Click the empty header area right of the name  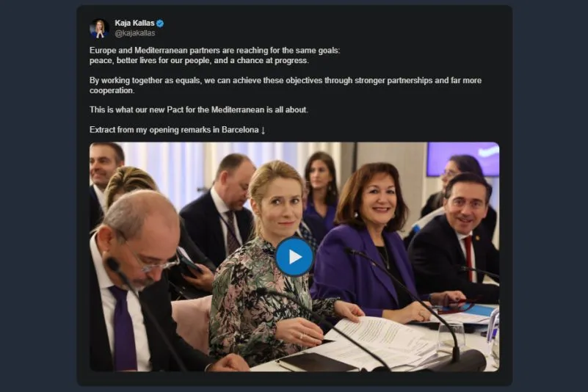330,28
